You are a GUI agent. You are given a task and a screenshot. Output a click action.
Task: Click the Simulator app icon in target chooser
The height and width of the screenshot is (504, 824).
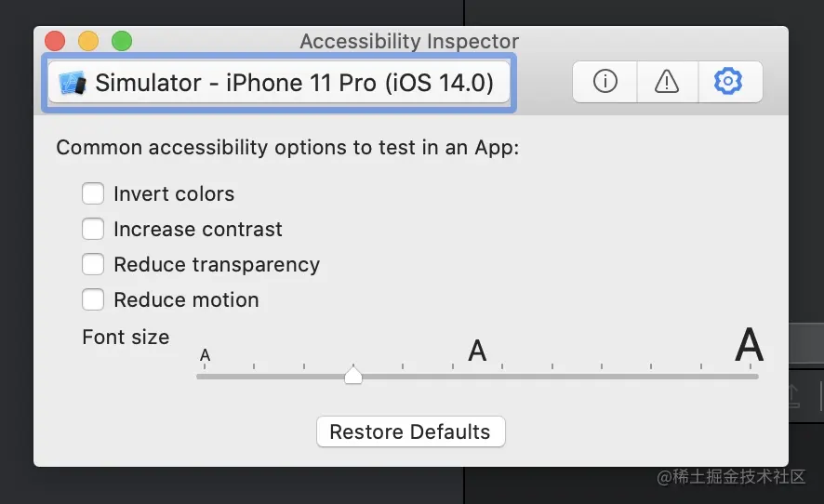73,83
